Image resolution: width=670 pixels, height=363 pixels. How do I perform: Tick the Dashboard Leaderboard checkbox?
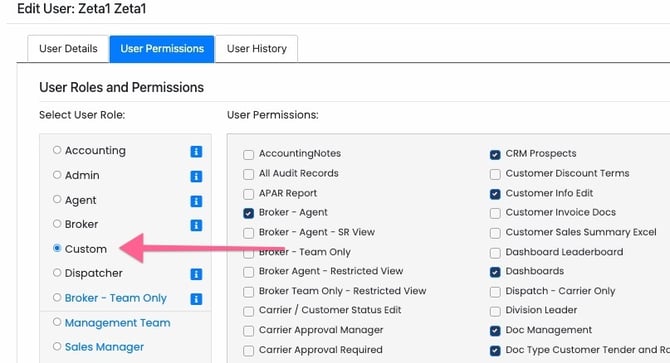495,253
